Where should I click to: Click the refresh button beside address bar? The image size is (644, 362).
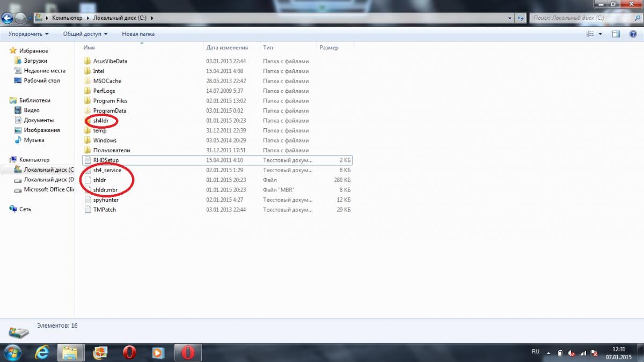tap(521, 18)
